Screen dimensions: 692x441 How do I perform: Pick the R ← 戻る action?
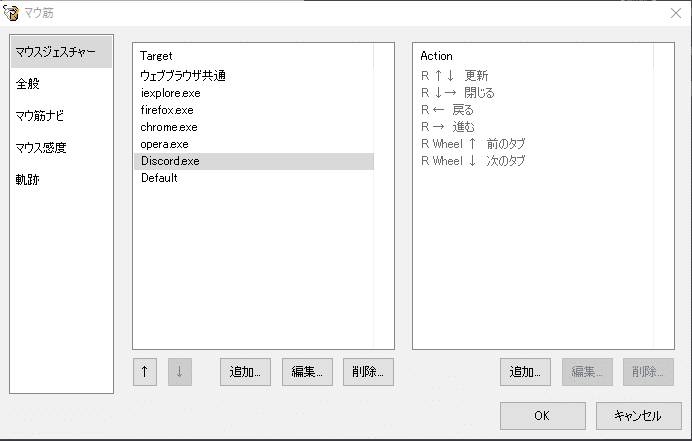tap(534, 110)
